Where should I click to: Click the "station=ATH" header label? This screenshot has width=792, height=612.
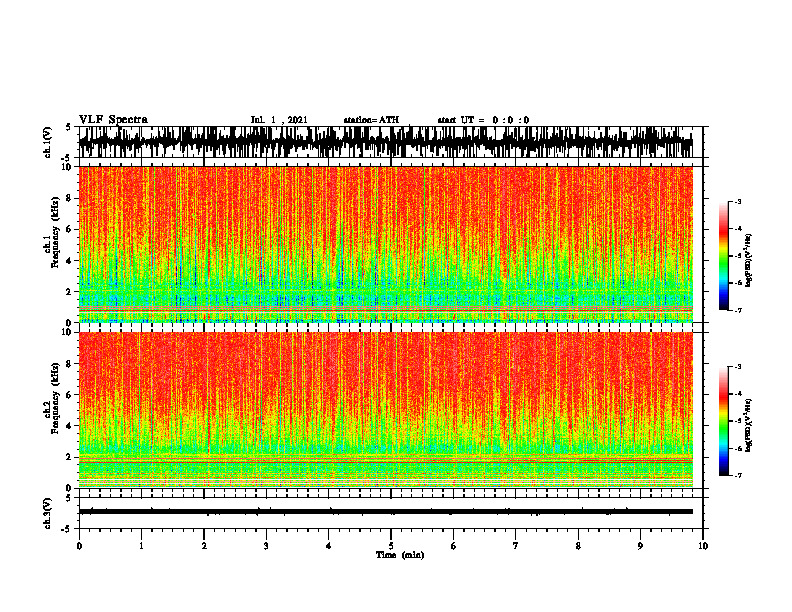coord(371,120)
